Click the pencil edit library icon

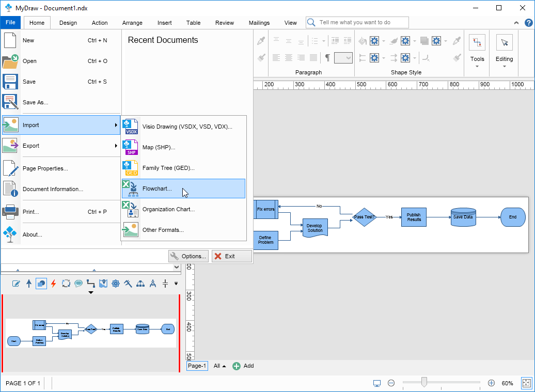16,284
